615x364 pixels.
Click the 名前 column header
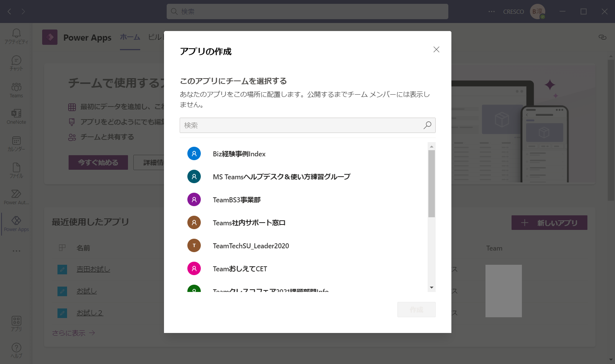(83, 248)
